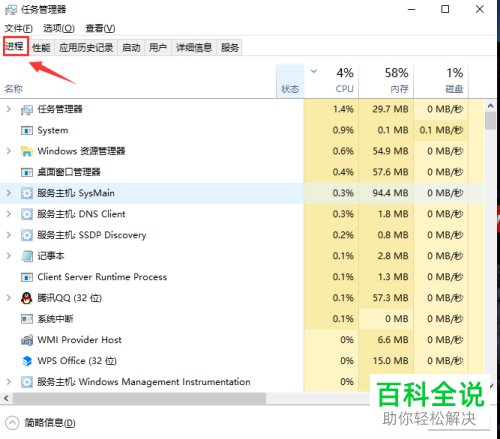
Task: Open the 选项(O) menu
Action: (59, 29)
